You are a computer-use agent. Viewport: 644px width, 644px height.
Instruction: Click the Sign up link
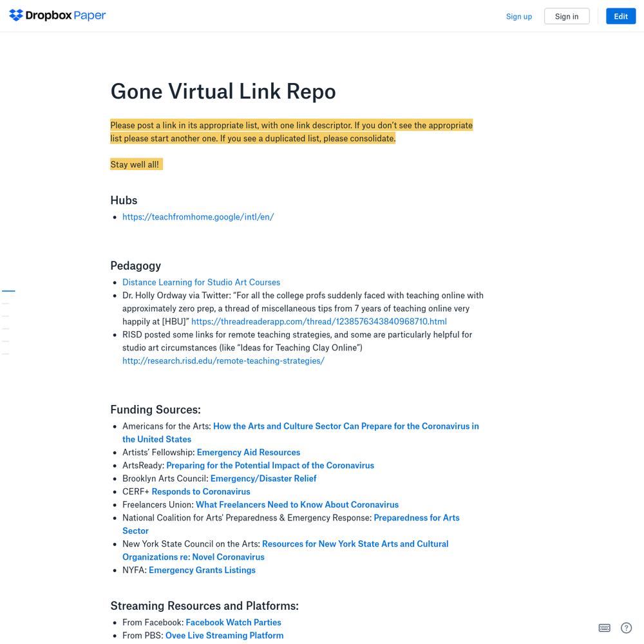point(518,17)
